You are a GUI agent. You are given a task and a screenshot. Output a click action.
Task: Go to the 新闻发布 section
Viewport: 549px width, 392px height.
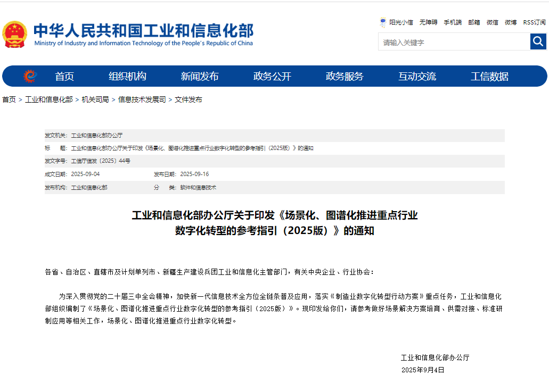[200, 77]
